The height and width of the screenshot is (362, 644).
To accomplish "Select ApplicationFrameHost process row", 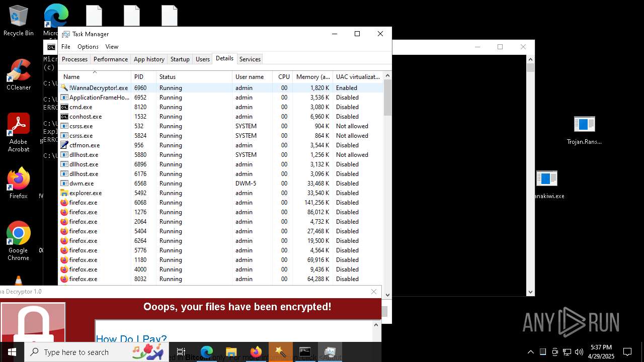I will 221,98.
